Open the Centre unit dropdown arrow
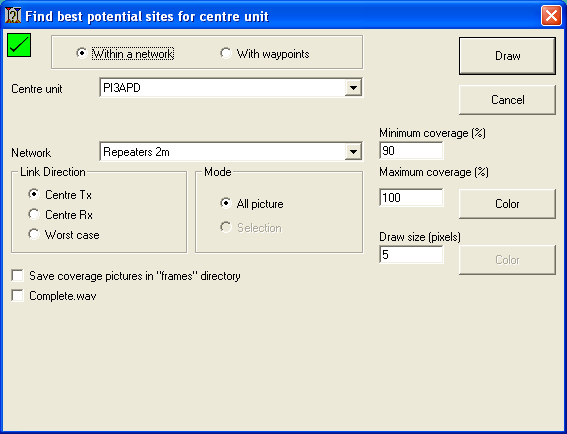The image size is (567, 434). (353, 88)
